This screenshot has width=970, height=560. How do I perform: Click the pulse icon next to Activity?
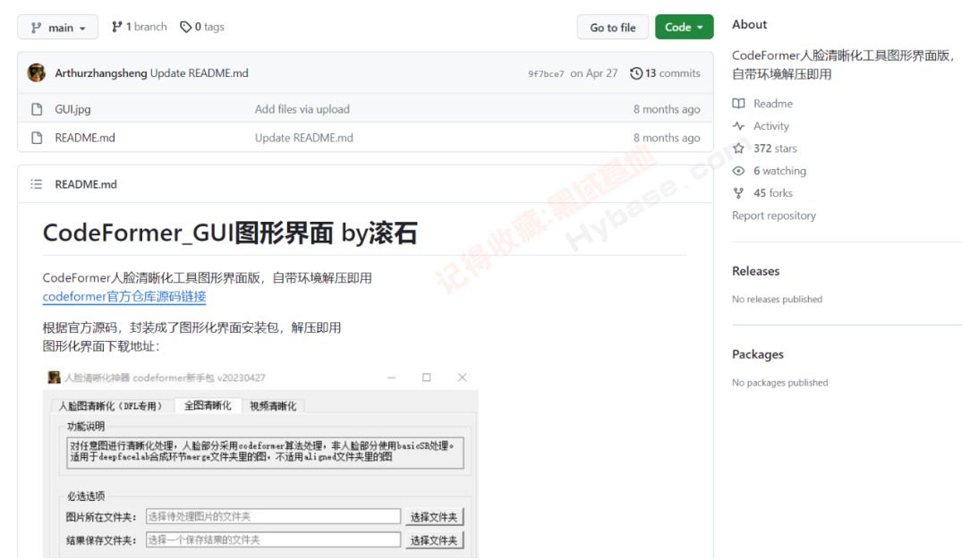tap(738, 125)
